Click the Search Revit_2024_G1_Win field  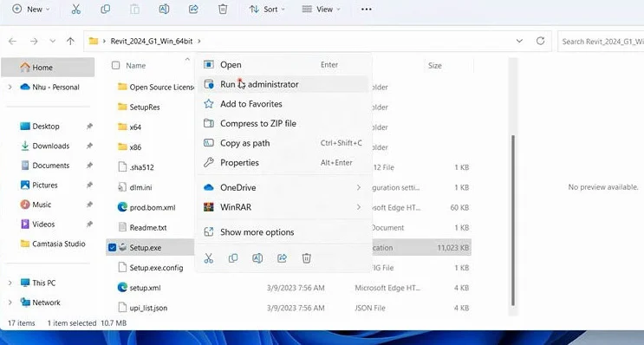pos(601,41)
